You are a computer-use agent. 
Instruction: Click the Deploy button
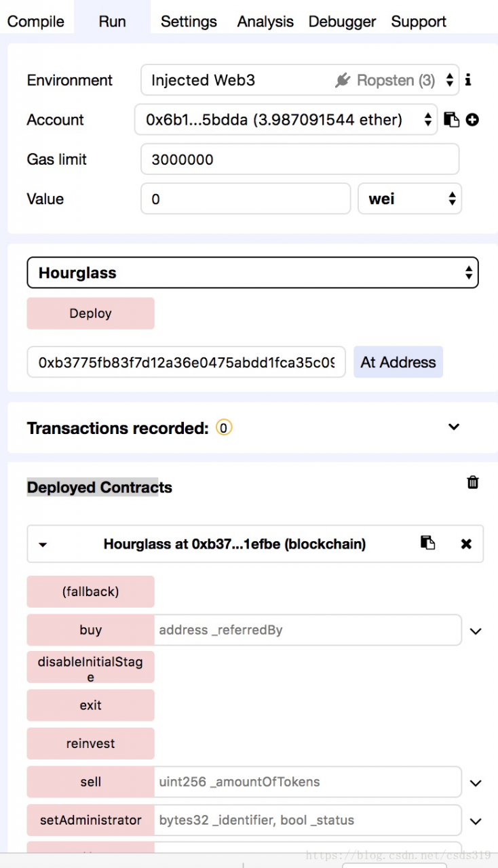click(x=90, y=313)
